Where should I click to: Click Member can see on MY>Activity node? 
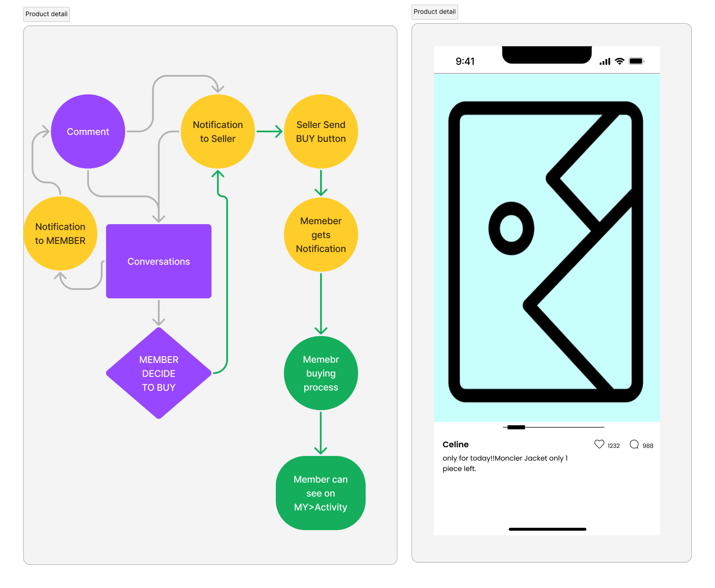click(x=320, y=493)
